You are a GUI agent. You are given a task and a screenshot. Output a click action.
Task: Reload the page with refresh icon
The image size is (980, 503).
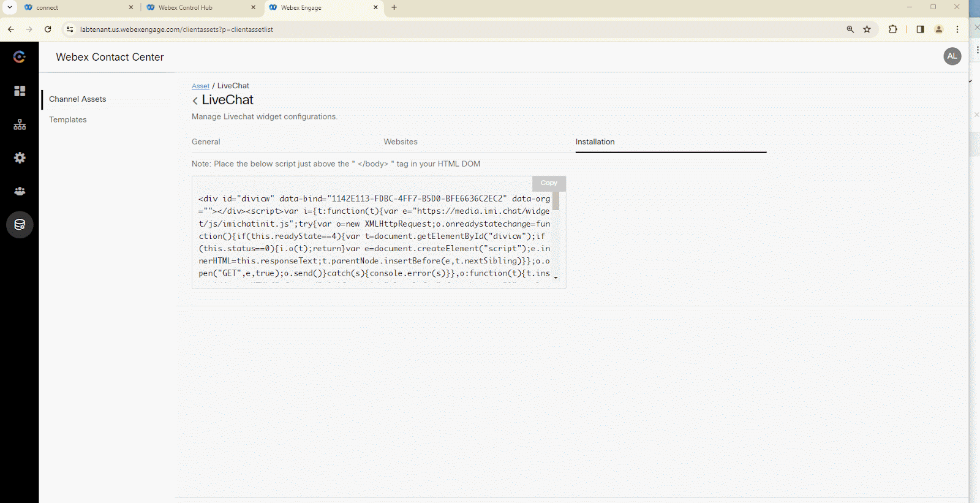(x=48, y=29)
